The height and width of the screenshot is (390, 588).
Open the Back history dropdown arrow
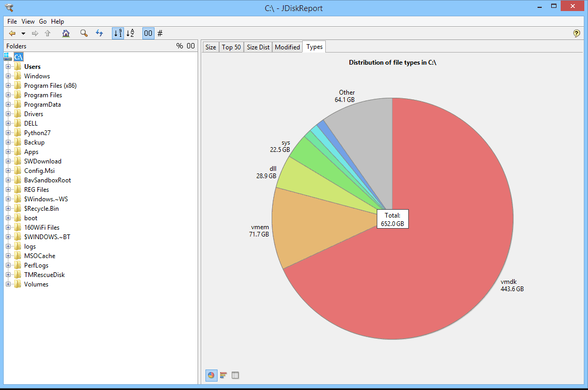coord(23,33)
